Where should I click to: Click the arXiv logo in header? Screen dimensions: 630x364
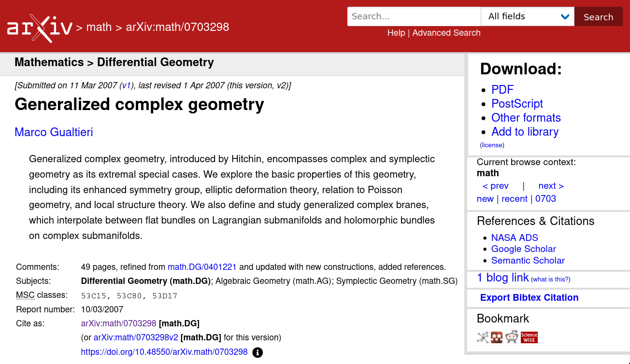click(x=40, y=28)
